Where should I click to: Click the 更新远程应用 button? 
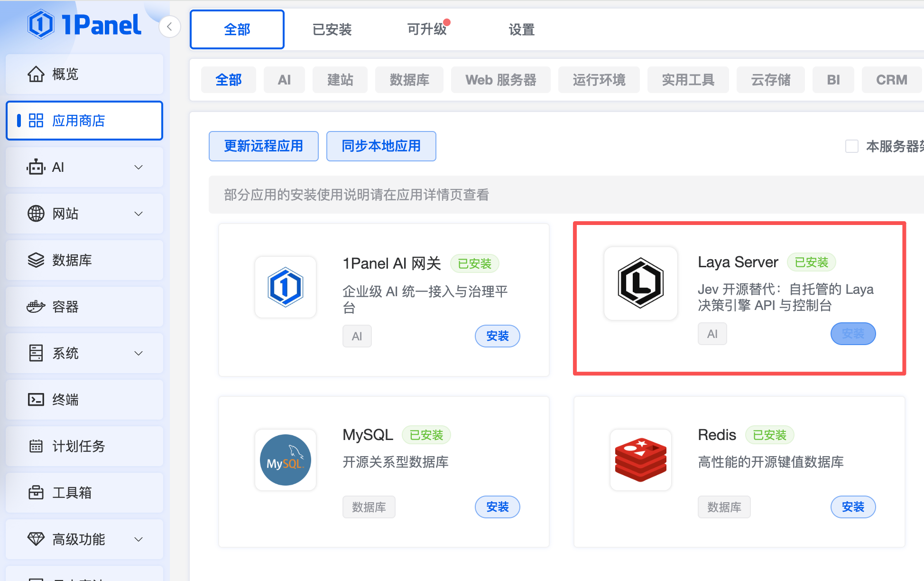point(264,146)
